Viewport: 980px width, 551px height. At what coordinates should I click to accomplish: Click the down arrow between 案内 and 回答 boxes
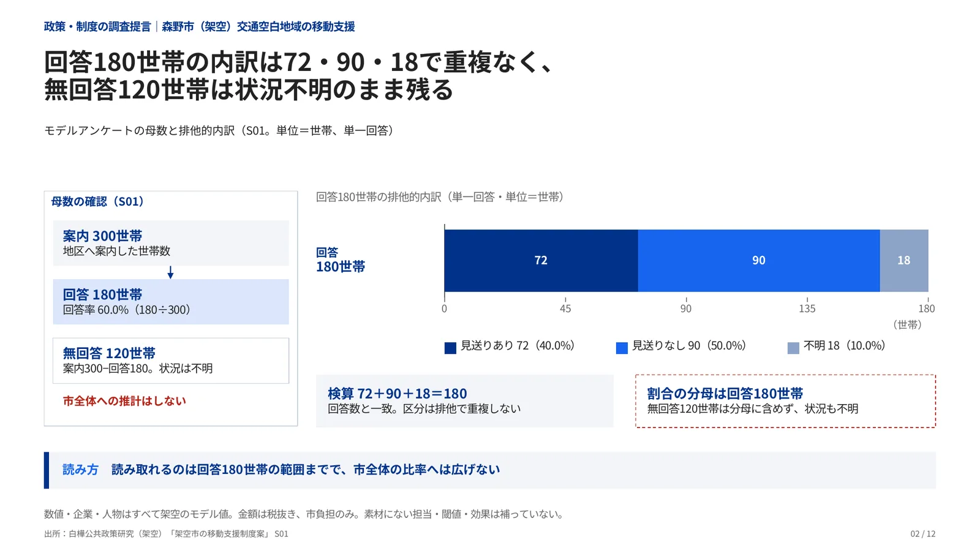(x=170, y=272)
